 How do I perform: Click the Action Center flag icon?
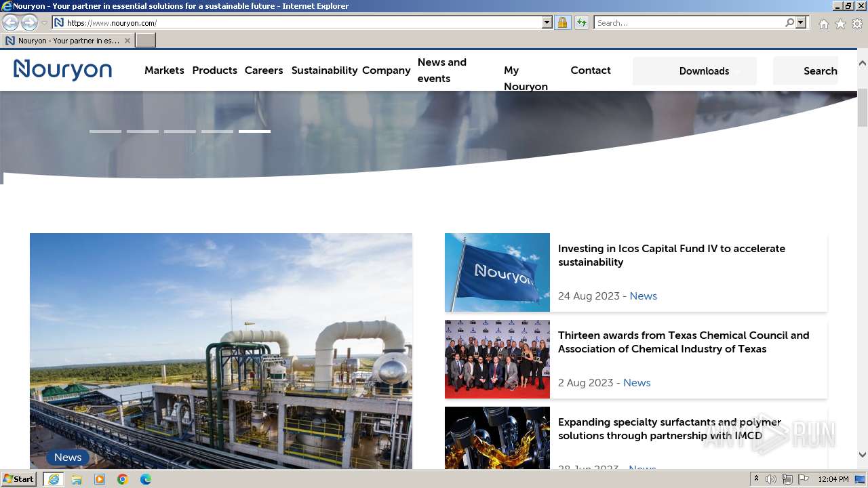point(804,479)
